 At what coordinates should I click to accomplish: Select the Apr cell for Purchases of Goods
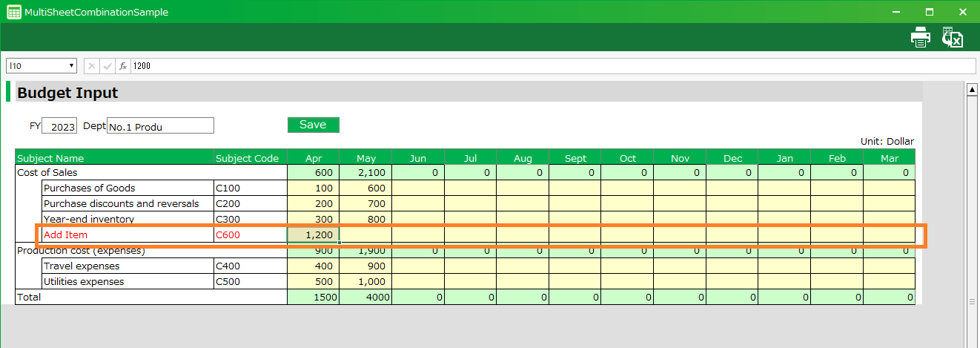click(x=313, y=188)
